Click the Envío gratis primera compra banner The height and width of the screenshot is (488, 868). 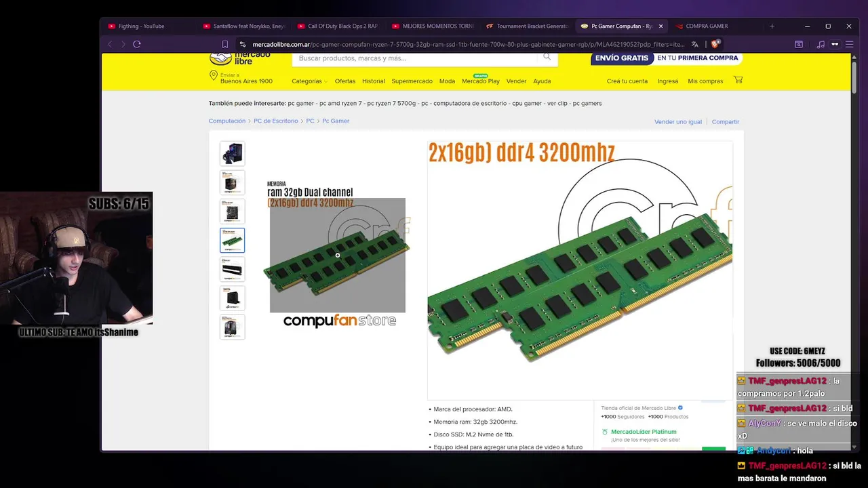click(666, 58)
